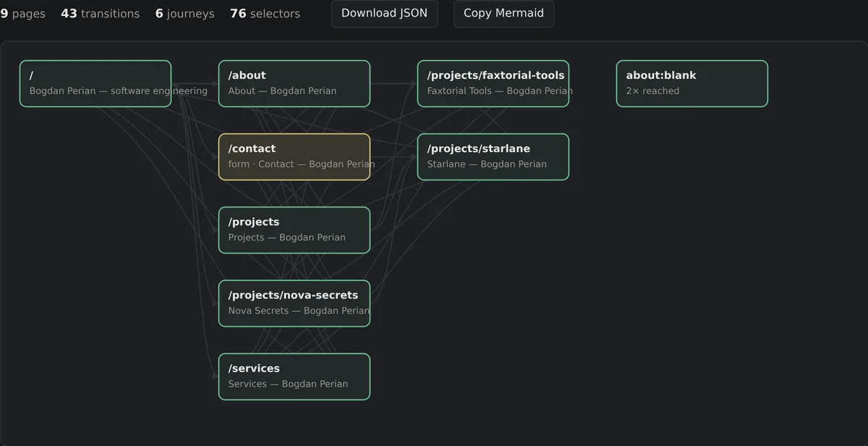Viewport: 868px width, 446px height.
Task: Select the /about page node
Action: pos(294,83)
